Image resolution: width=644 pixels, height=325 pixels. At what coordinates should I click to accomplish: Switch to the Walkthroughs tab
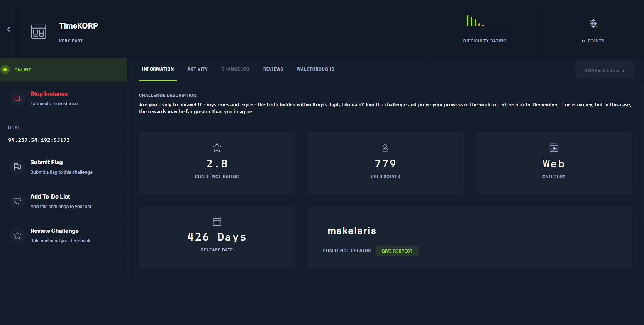coord(315,69)
